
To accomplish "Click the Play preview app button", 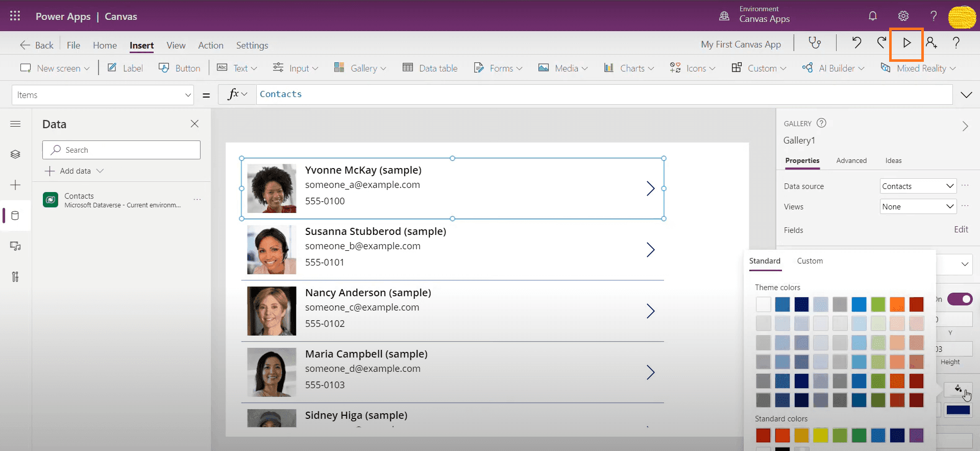I will coord(906,43).
